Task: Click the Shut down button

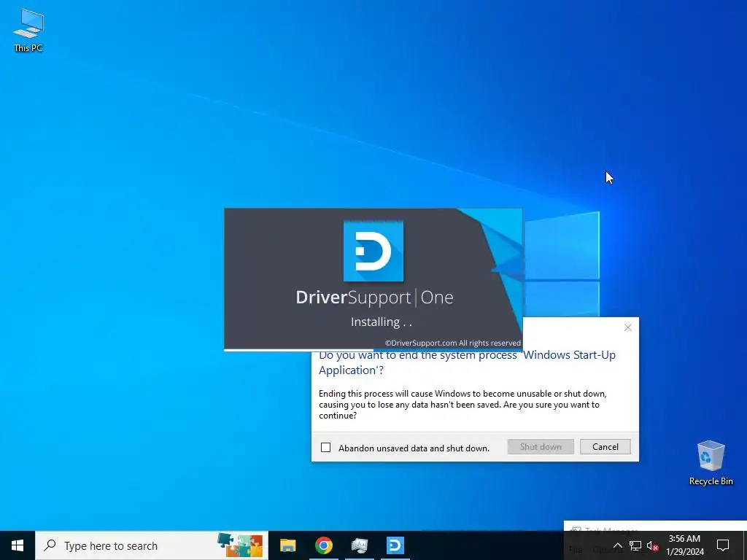Action: pos(541,447)
